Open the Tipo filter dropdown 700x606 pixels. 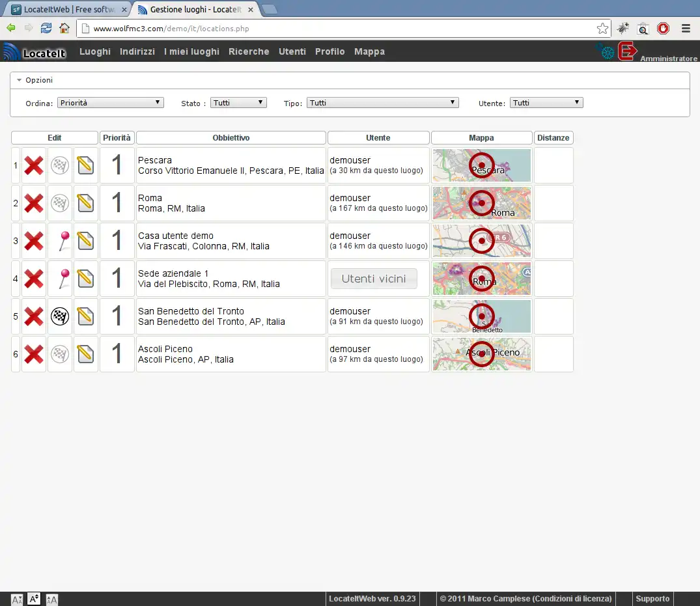(383, 103)
